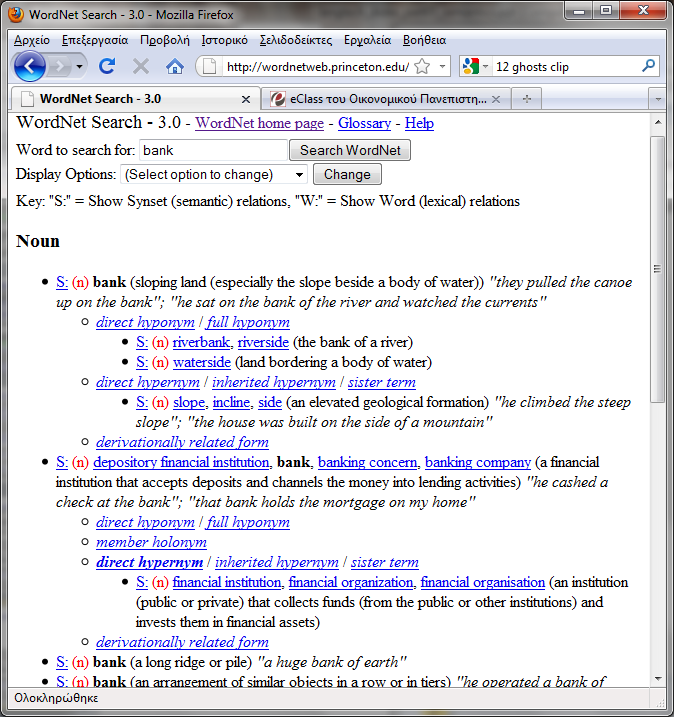
Task: Open the financial institution link
Action: click(x=226, y=582)
